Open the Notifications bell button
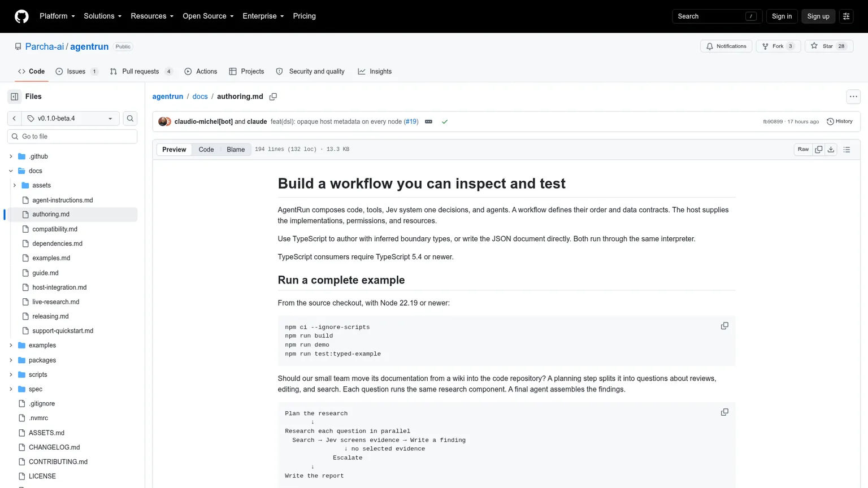The width and height of the screenshot is (868, 488). pyautogui.click(x=726, y=46)
